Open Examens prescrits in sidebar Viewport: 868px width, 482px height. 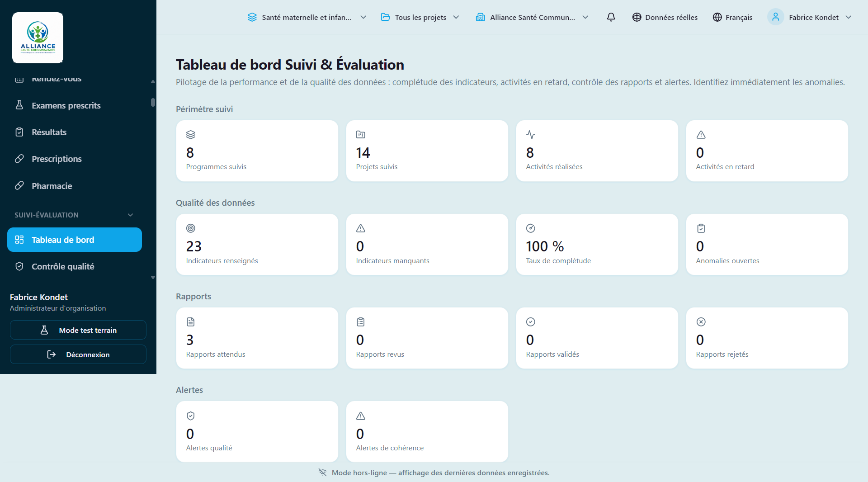[75, 105]
